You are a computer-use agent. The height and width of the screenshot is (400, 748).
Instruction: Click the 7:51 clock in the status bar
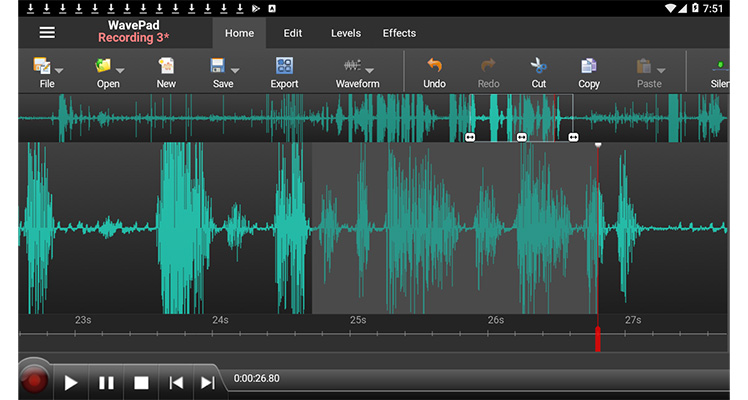point(713,9)
